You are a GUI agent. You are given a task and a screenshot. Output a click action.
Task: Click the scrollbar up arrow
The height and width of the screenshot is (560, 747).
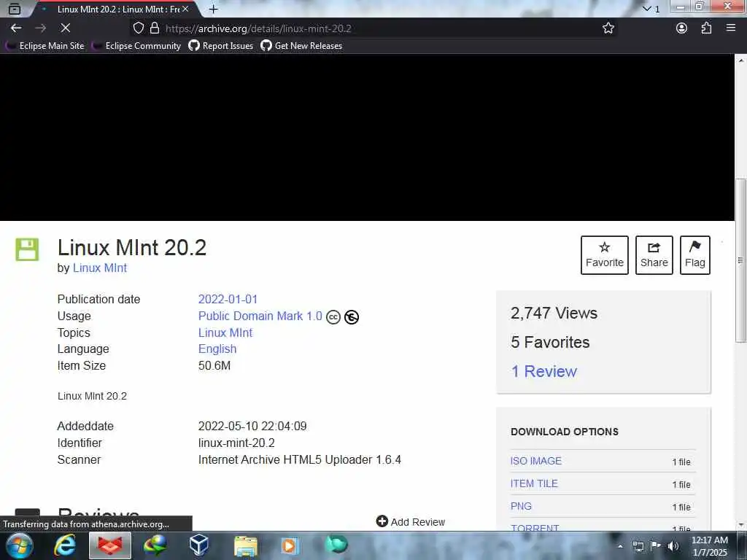740,61
